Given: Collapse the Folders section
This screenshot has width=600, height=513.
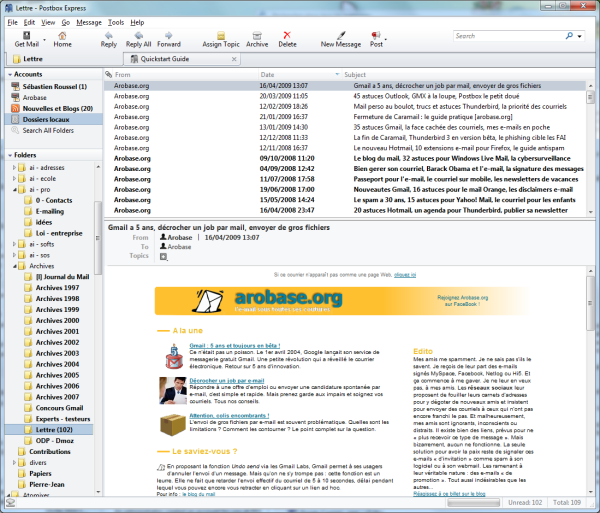Looking at the screenshot, I should (10, 155).
